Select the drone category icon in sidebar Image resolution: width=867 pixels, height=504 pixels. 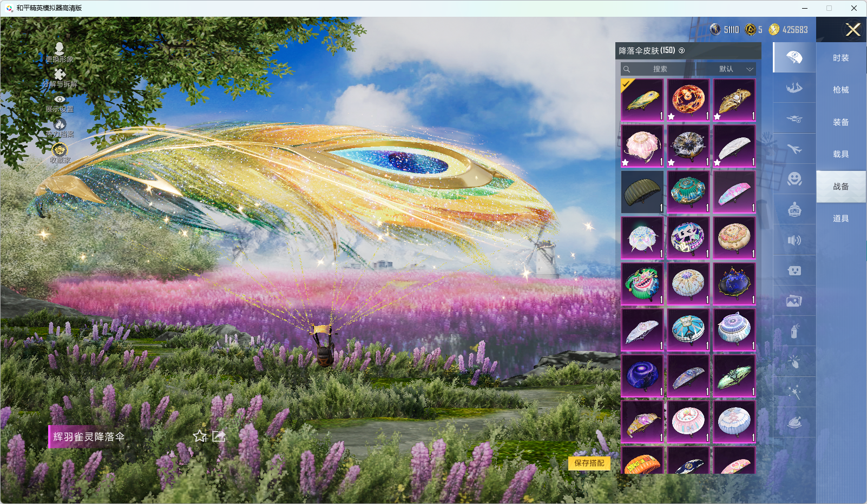pyautogui.click(x=794, y=118)
